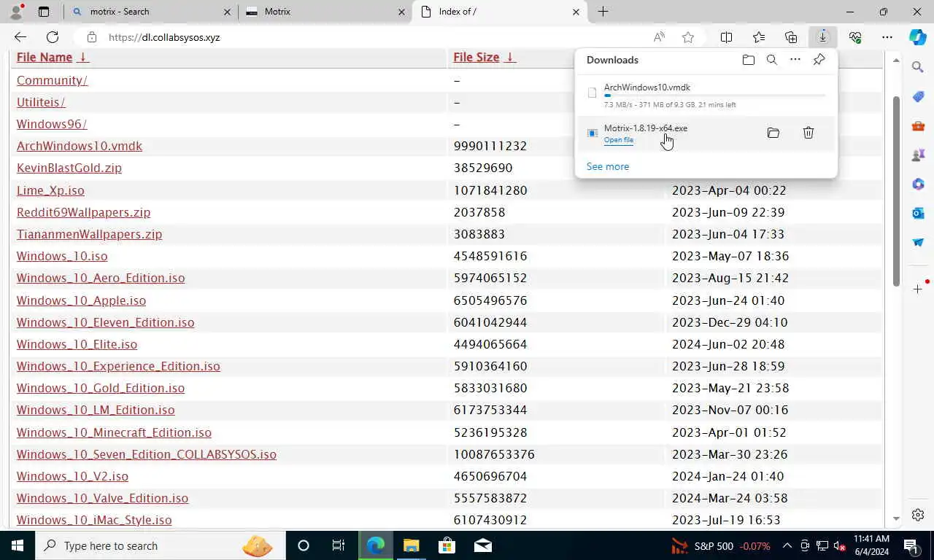934x560 pixels.
Task: Open the Utiliteis/ folder link
Action: point(41,102)
